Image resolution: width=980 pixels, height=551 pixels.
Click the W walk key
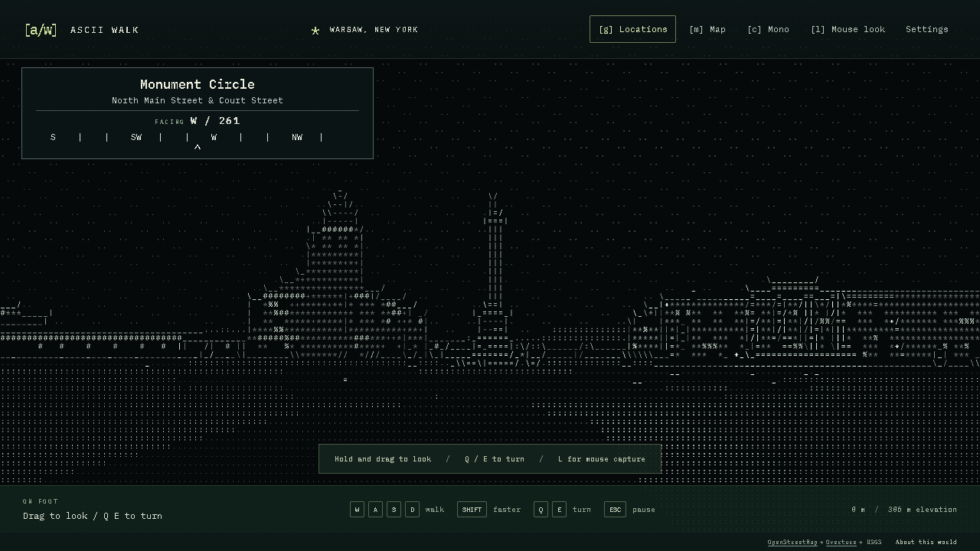(357, 510)
